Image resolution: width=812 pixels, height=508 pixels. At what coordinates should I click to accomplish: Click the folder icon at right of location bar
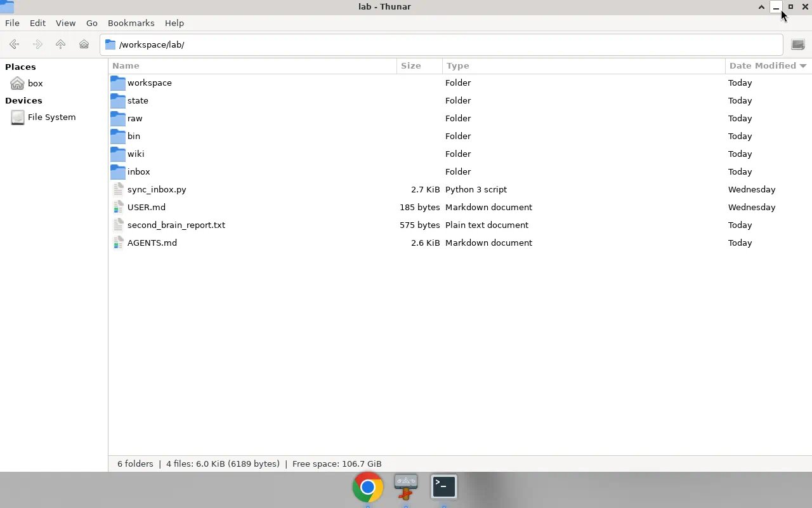pos(798,44)
